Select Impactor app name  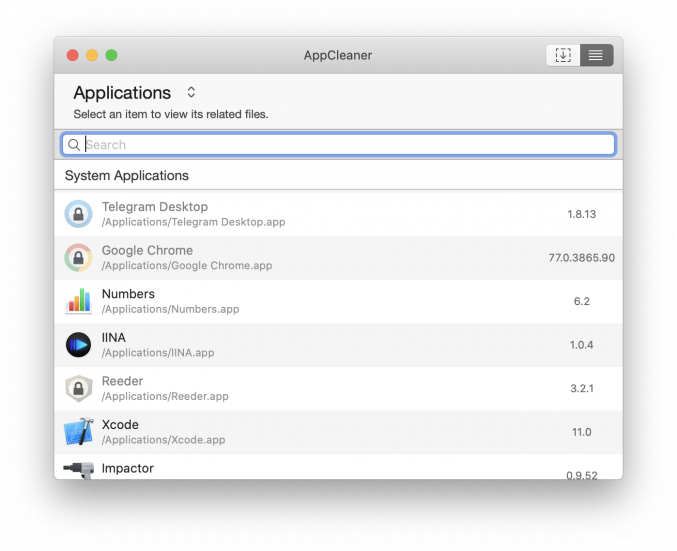click(128, 469)
